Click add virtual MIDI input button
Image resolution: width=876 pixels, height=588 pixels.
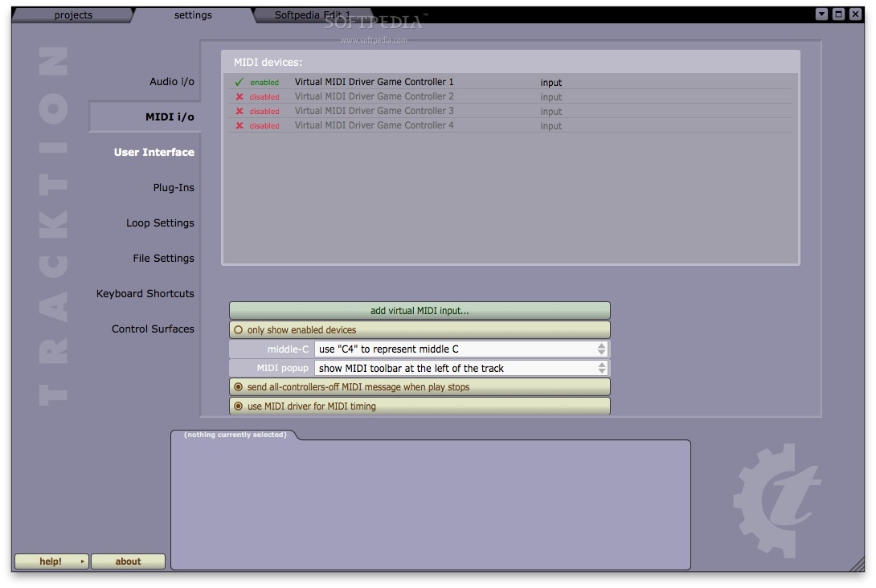click(420, 311)
